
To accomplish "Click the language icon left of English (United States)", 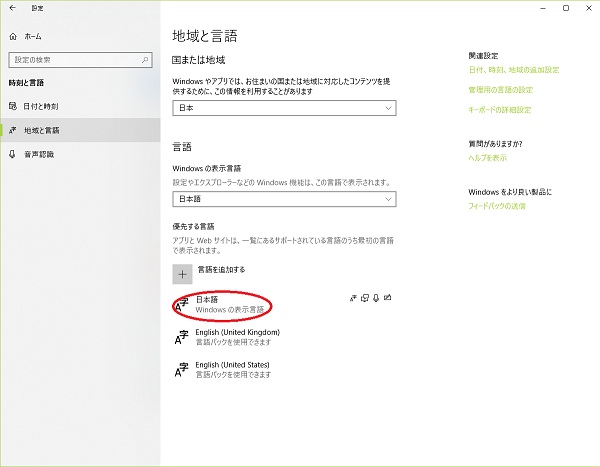I will 181,369.
